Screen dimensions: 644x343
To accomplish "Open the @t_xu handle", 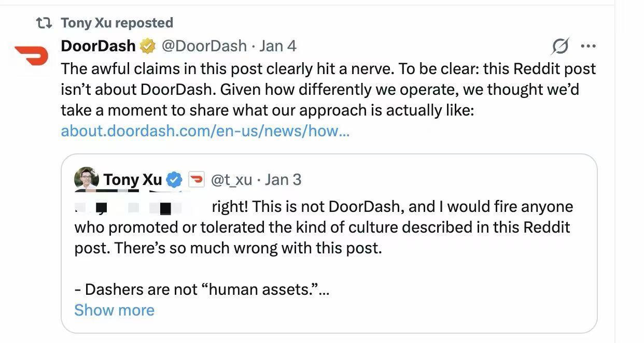I will (x=232, y=180).
